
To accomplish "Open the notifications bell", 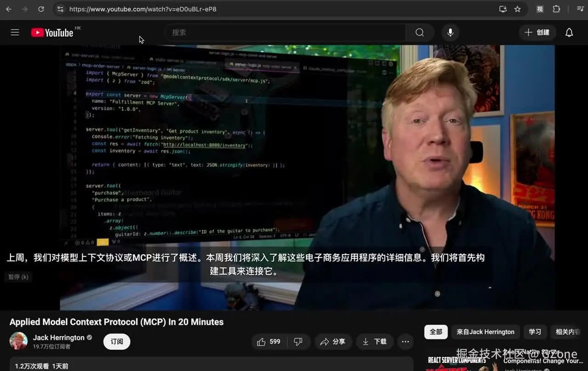I will (569, 33).
